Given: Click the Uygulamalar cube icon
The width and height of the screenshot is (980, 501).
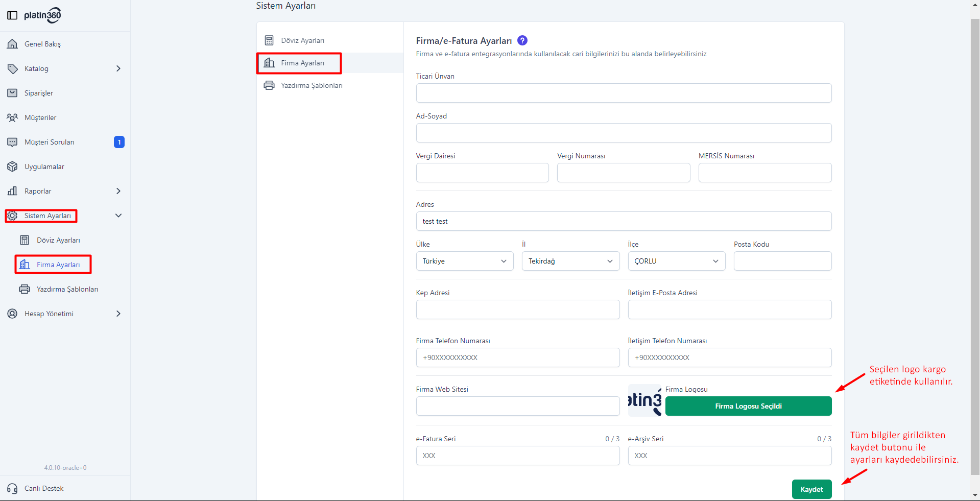Looking at the screenshot, I should coord(12,166).
